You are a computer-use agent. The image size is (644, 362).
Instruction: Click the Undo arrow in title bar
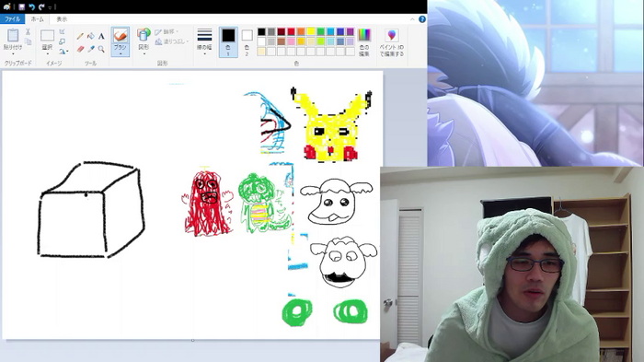[31, 6]
